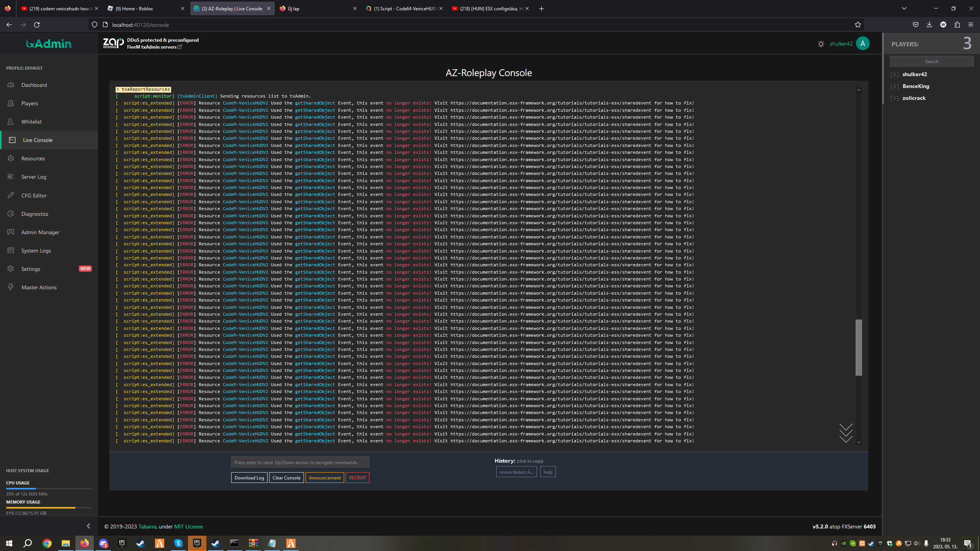
Task: Click the site info shield icon in address bar
Action: (x=95, y=24)
